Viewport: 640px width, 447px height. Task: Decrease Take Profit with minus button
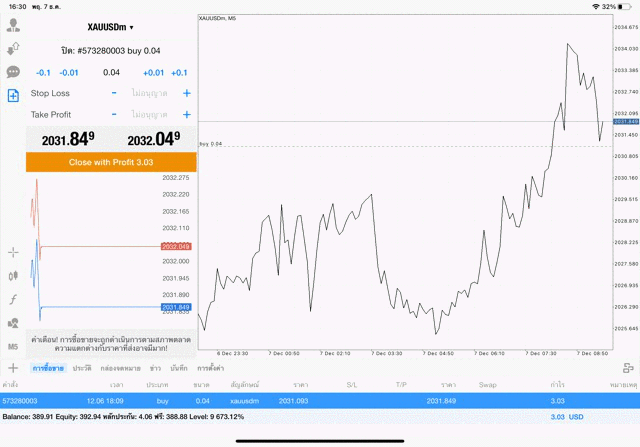coord(114,114)
